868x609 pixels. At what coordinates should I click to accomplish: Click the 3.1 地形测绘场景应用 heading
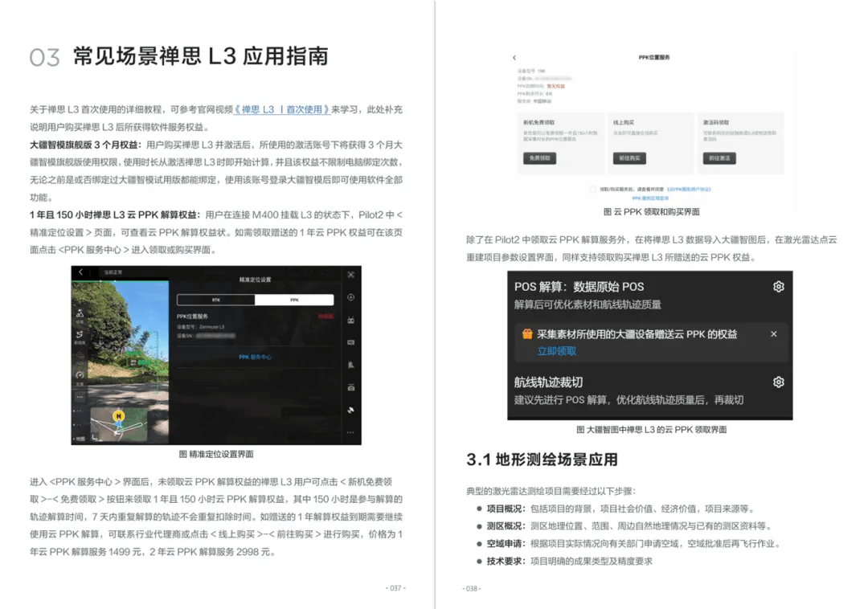coord(542,460)
